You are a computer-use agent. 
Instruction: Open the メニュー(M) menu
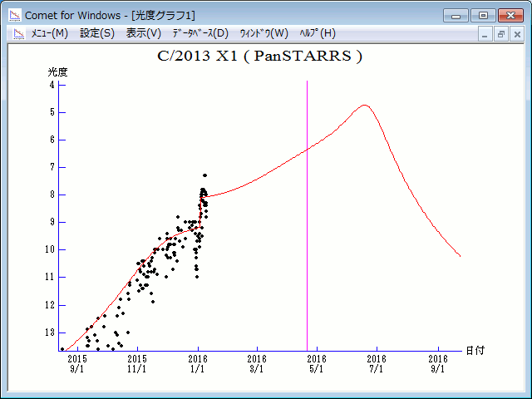coord(50,33)
